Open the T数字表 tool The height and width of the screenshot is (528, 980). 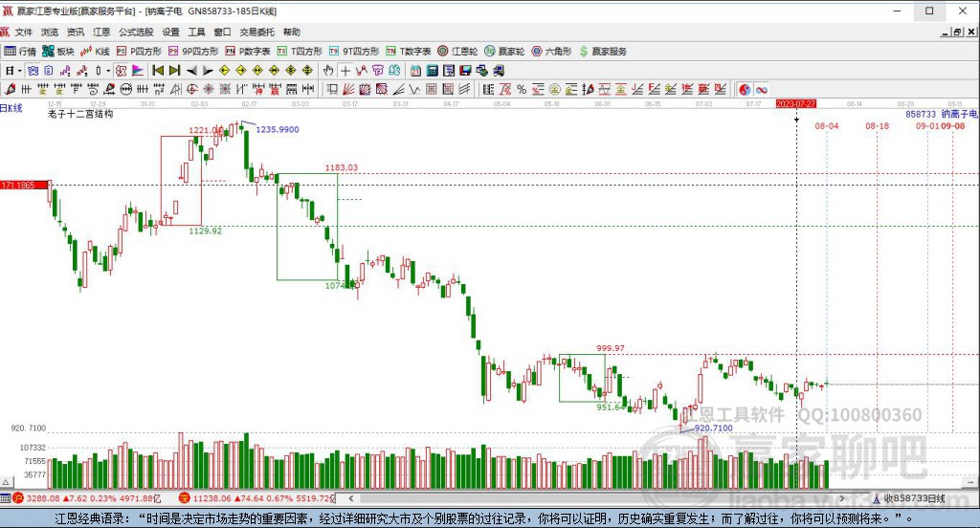(x=408, y=52)
